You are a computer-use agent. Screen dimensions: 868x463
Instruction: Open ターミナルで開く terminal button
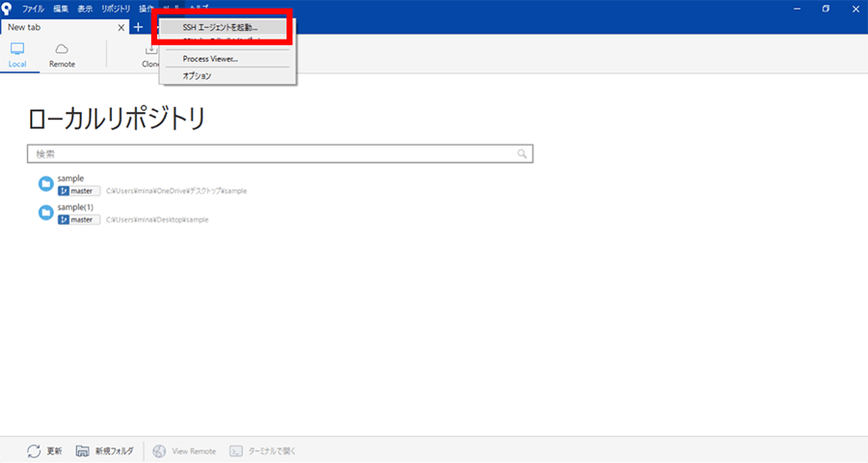(262, 450)
